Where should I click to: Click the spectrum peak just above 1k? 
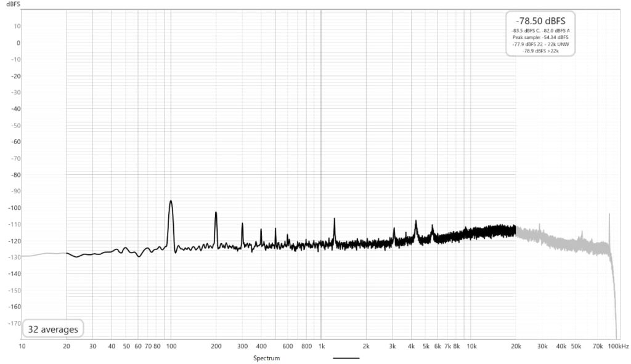(x=334, y=220)
